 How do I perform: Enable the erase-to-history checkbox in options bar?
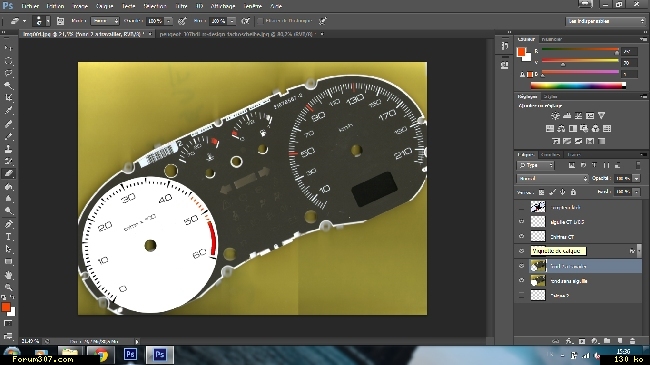click(x=260, y=21)
